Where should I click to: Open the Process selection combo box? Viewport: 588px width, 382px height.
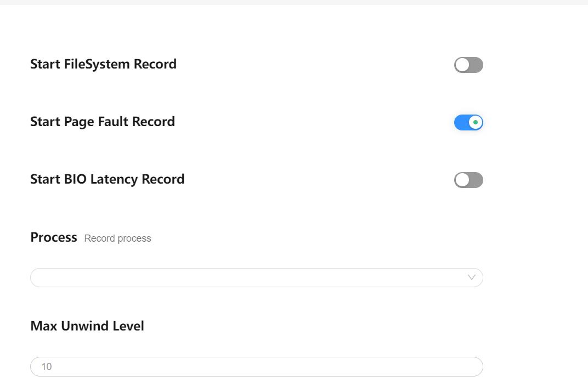256,277
